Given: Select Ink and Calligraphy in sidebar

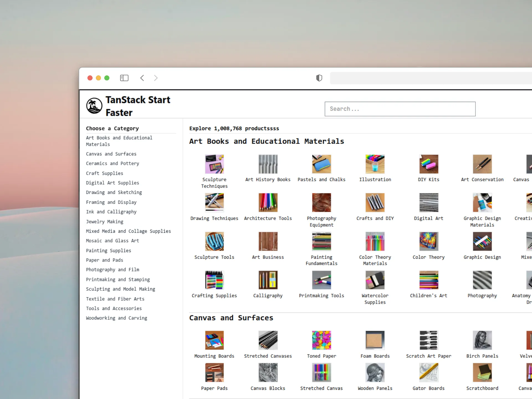Looking at the screenshot, I should 111,212.
